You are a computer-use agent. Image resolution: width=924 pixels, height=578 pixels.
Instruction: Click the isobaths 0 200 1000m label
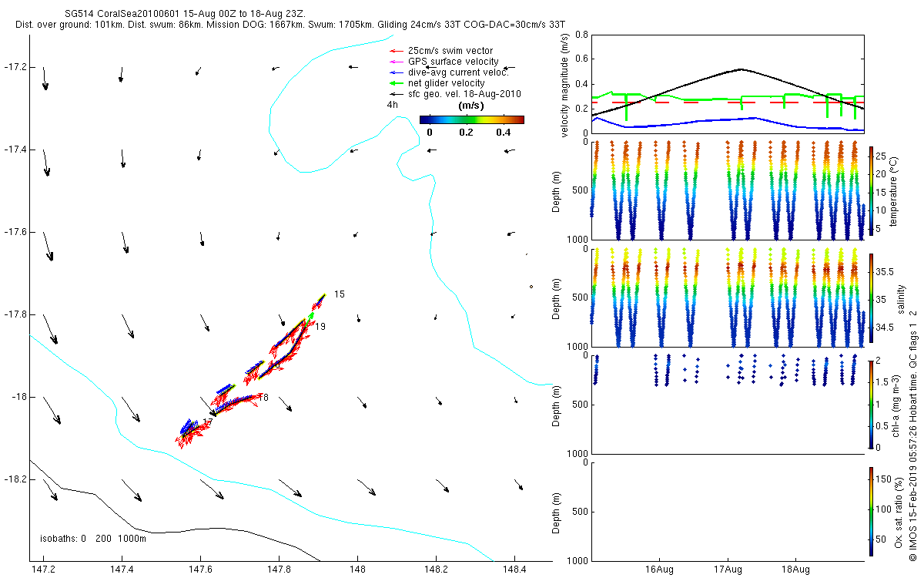click(92, 538)
